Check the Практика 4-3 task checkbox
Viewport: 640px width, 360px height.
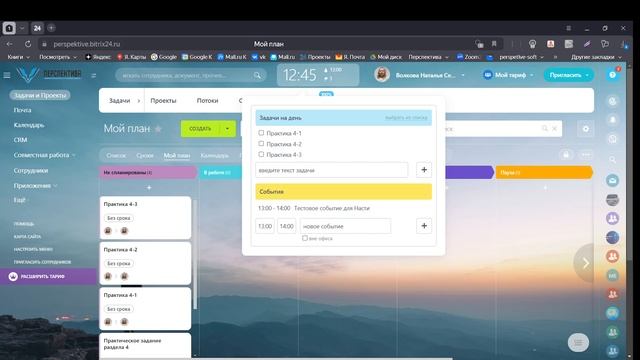point(261,154)
